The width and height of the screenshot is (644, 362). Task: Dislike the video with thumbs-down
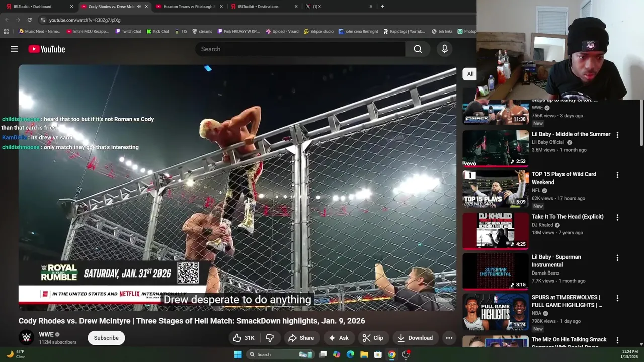pyautogui.click(x=270, y=338)
